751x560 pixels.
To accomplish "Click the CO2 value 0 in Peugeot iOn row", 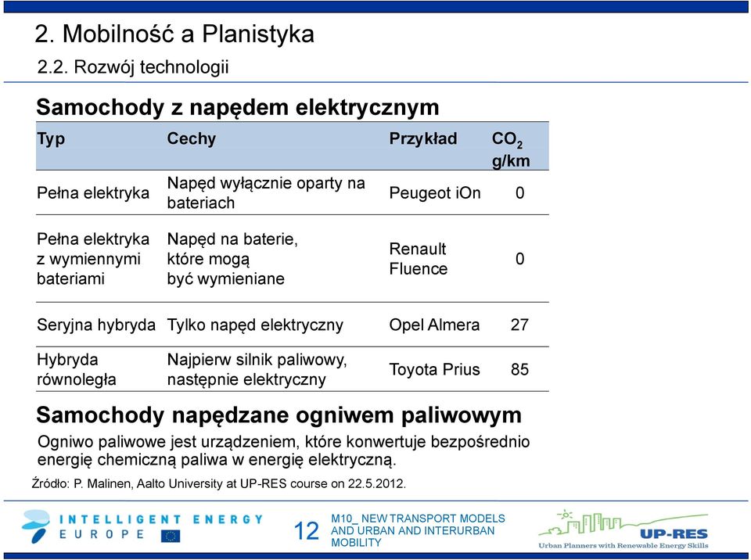I will [519, 192].
